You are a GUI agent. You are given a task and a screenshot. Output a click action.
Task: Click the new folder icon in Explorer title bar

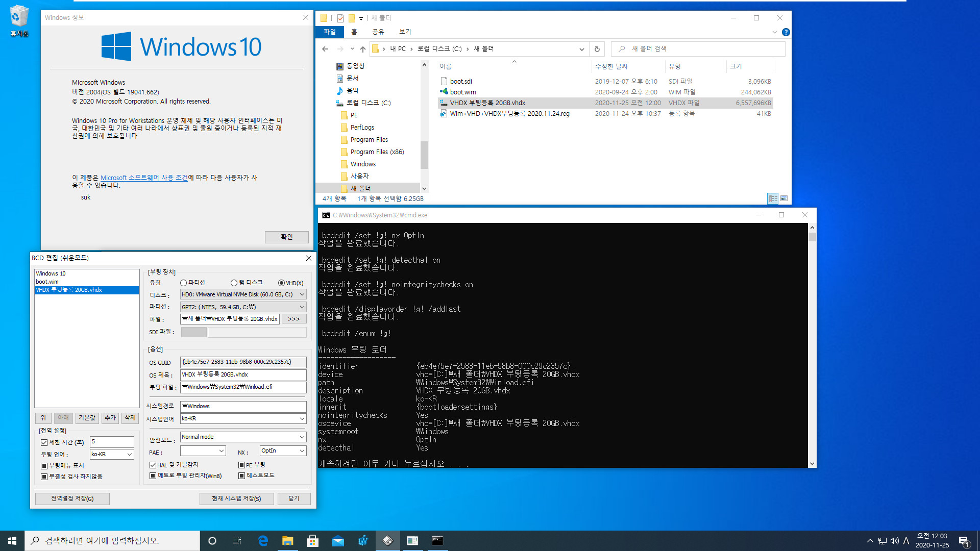(352, 18)
